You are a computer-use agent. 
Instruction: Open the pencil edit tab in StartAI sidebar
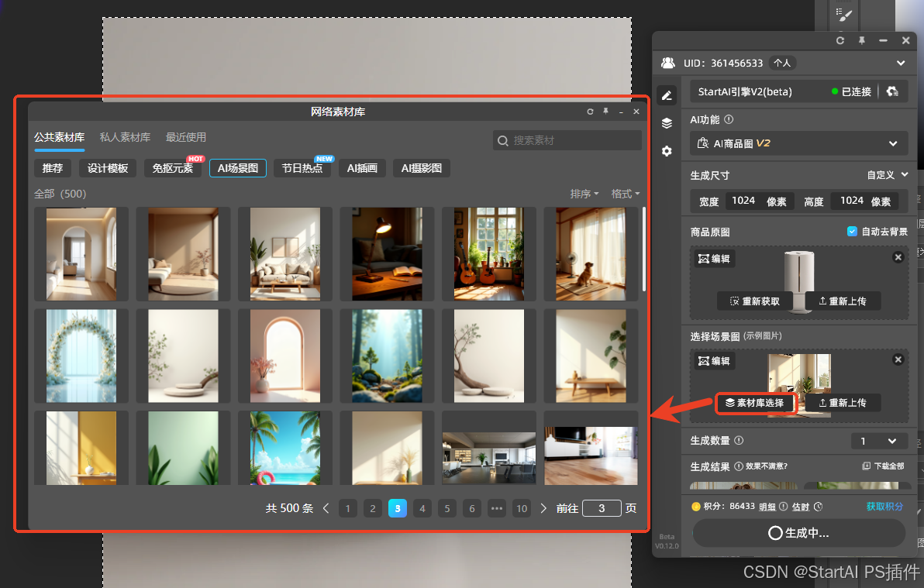click(667, 95)
